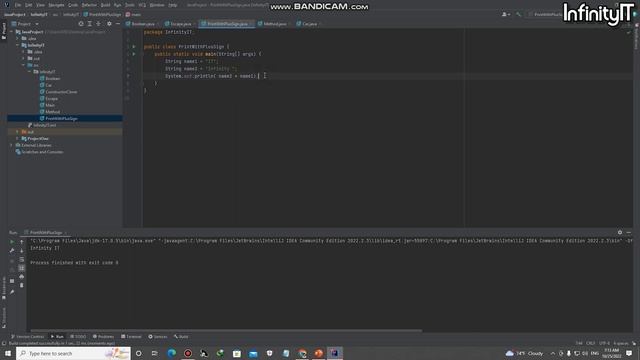This screenshot has height=360, width=640.
Task: Clear console output with trash icon
Action: click(x=22, y=285)
